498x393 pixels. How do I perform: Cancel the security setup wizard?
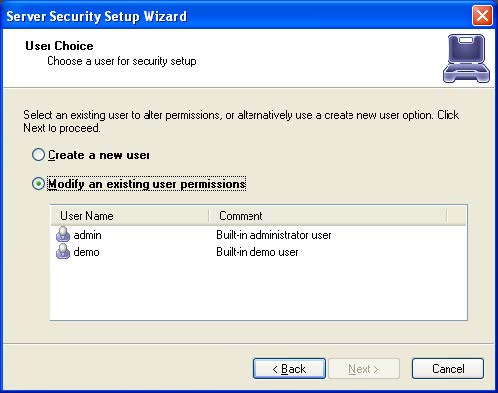tap(448, 369)
